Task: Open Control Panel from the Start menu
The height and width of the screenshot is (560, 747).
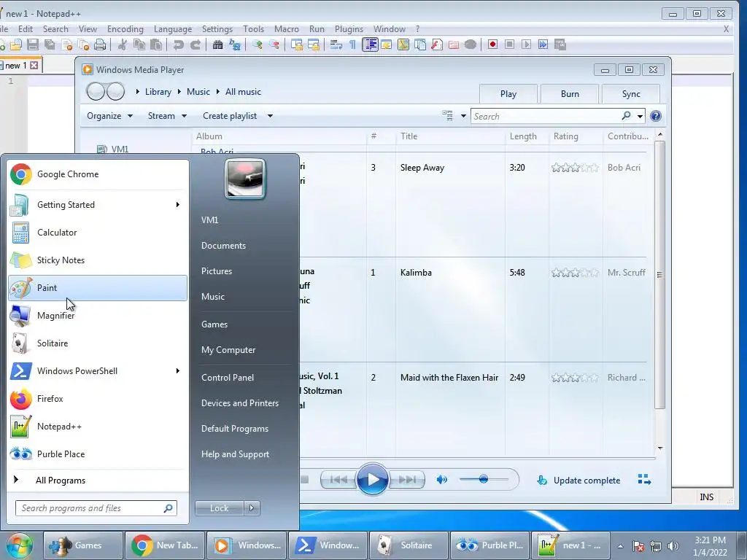Action: click(228, 377)
